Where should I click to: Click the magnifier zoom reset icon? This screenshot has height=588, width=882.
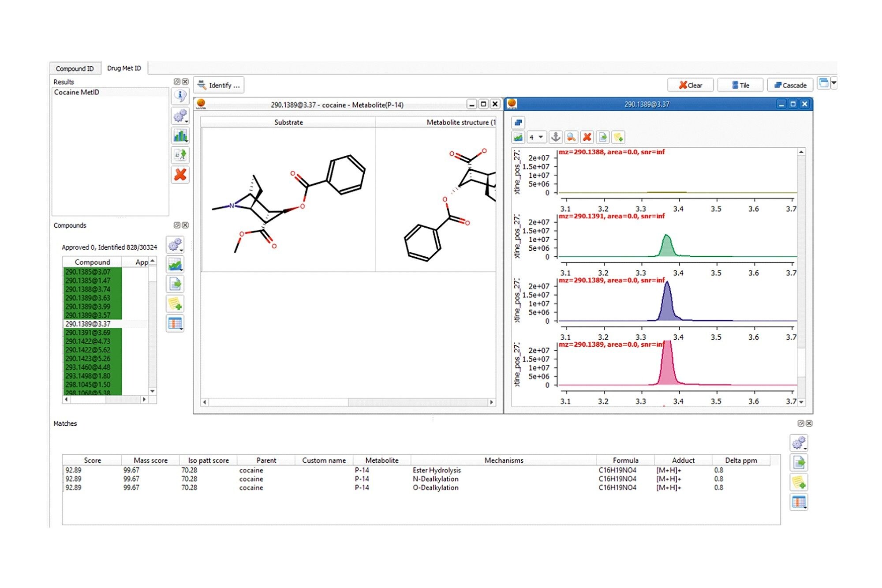coord(571,137)
